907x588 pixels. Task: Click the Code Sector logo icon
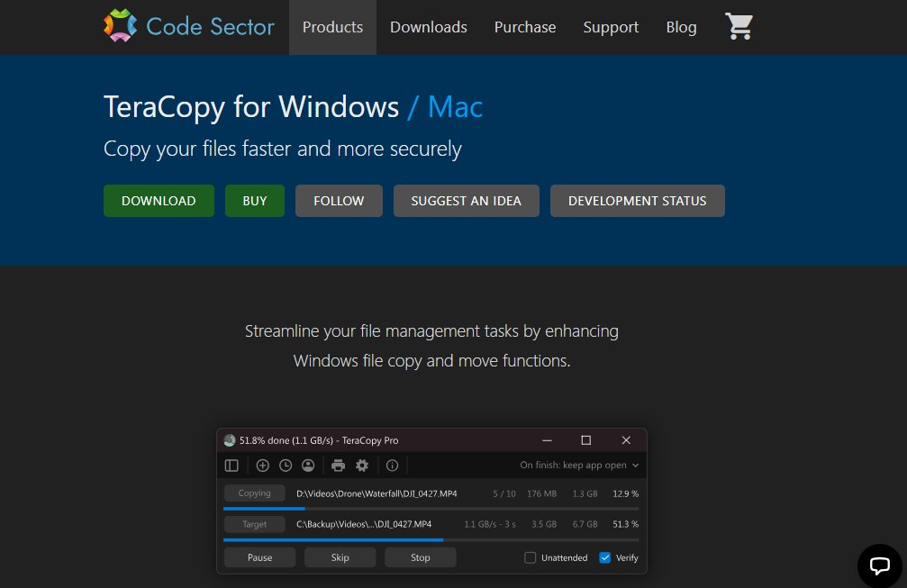point(121,25)
